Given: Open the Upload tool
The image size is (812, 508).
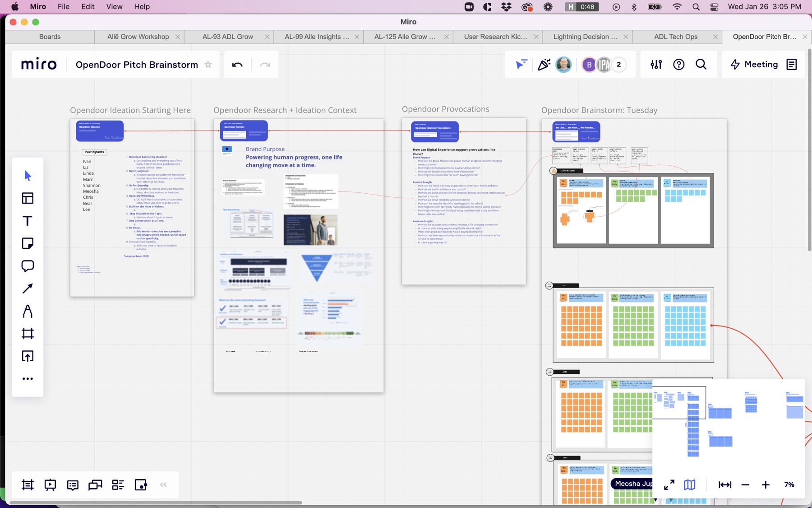Looking at the screenshot, I should pos(28,356).
